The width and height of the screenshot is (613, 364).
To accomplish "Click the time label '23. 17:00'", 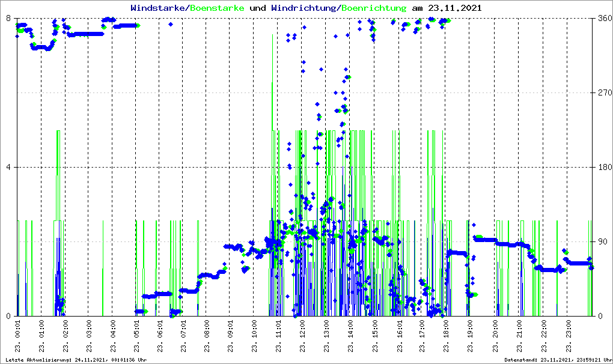I will point(421,336).
